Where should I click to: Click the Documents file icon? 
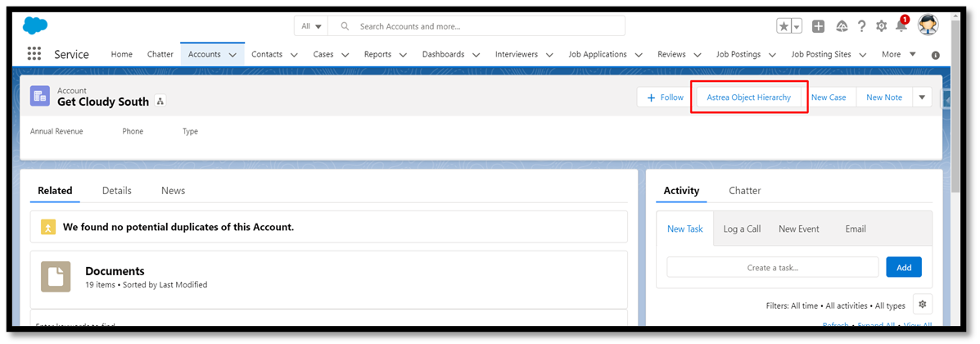(x=56, y=277)
